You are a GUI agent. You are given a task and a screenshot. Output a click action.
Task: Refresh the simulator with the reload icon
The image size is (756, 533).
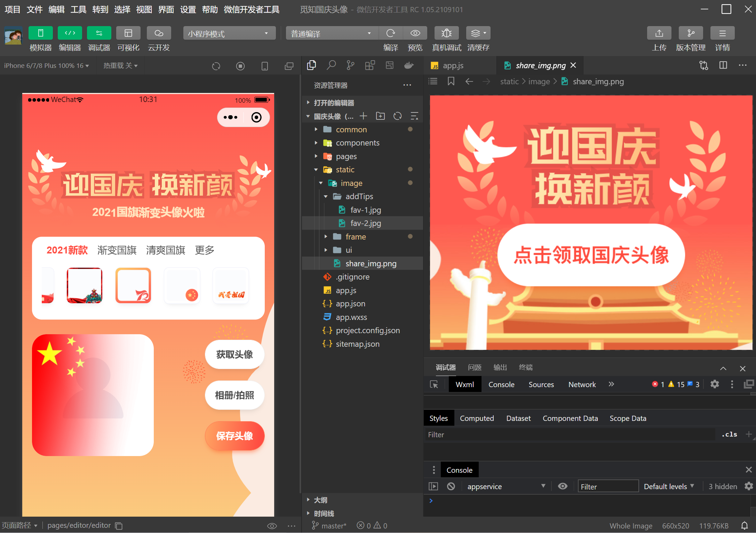coord(216,66)
